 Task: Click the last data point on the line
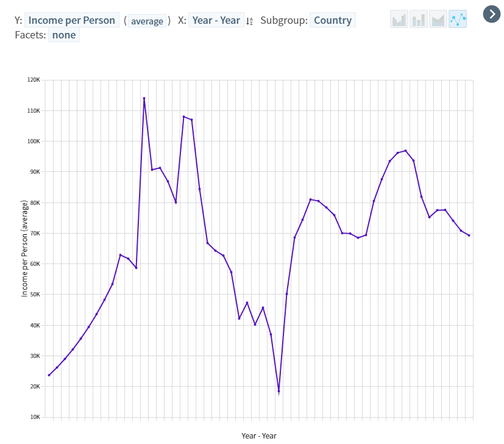(x=469, y=235)
